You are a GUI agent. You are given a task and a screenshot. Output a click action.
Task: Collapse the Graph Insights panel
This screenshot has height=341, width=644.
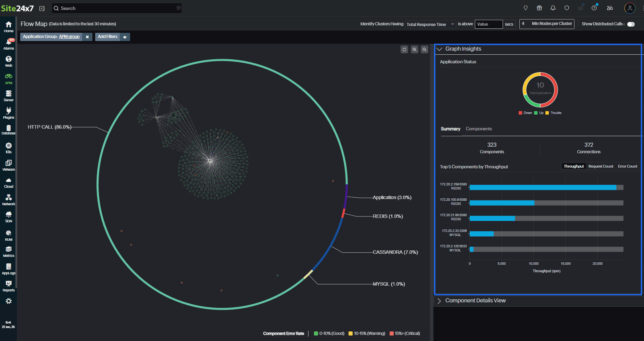[x=439, y=49]
